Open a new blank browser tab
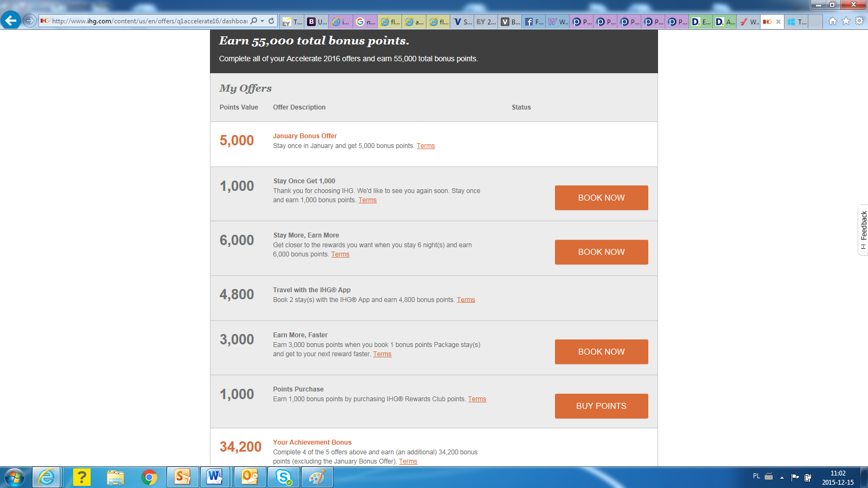 click(x=815, y=22)
